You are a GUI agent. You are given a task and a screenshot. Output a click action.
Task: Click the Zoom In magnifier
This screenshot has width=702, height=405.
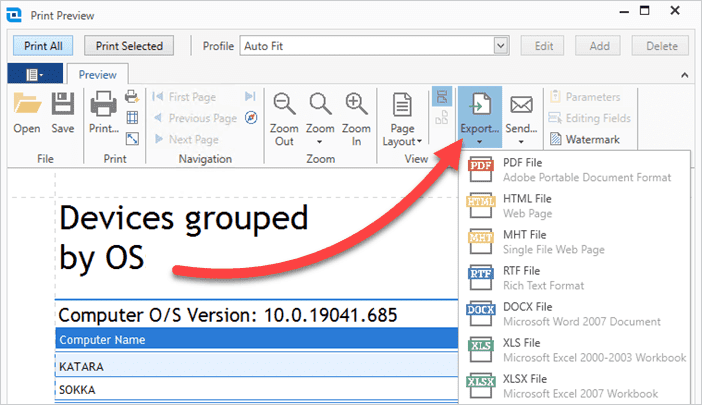pos(356,119)
